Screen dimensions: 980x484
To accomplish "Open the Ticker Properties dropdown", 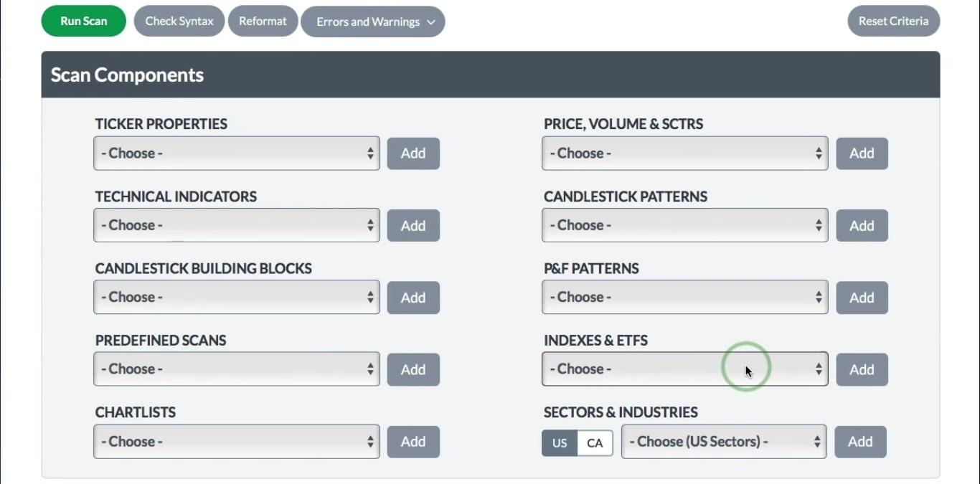I will (237, 153).
